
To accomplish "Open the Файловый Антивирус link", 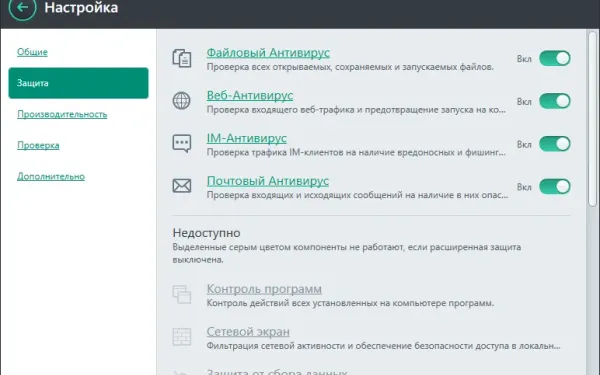I will (x=268, y=52).
